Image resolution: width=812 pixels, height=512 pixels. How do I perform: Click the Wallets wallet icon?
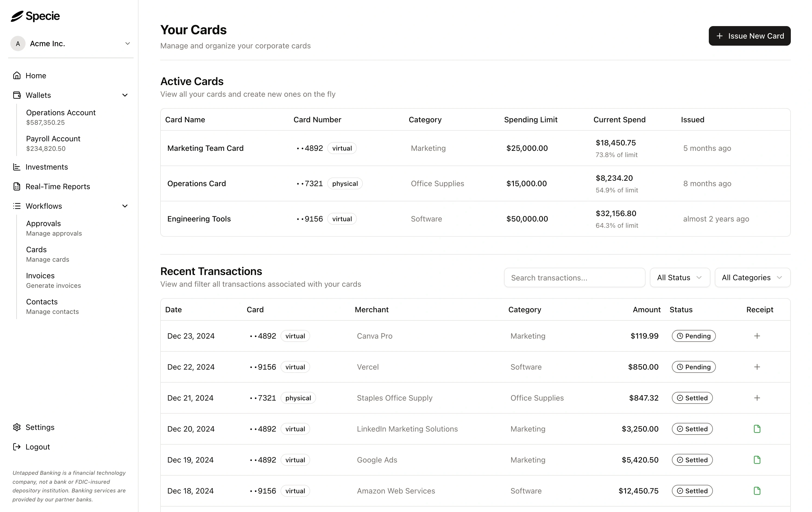pyautogui.click(x=17, y=95)
